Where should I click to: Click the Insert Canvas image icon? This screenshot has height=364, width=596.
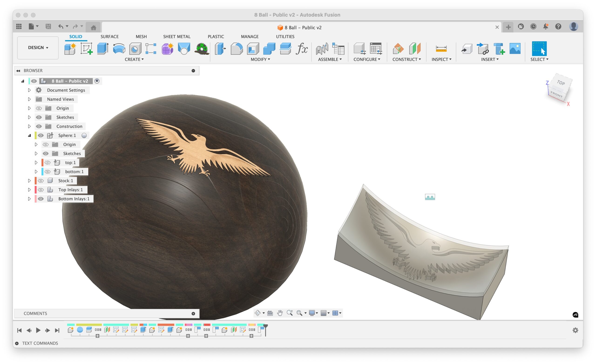click(x=515, y=48)
